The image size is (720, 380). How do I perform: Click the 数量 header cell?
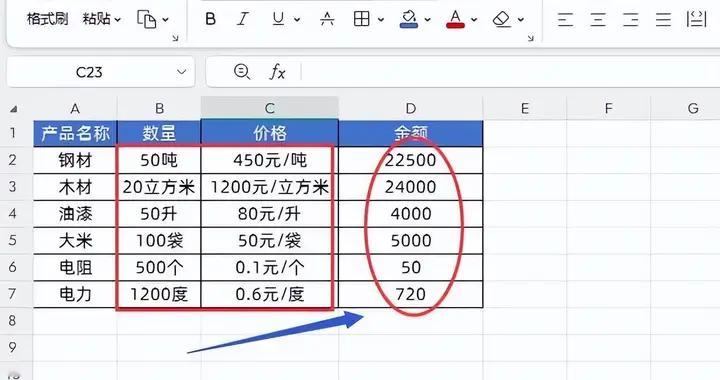coord(159,134)
